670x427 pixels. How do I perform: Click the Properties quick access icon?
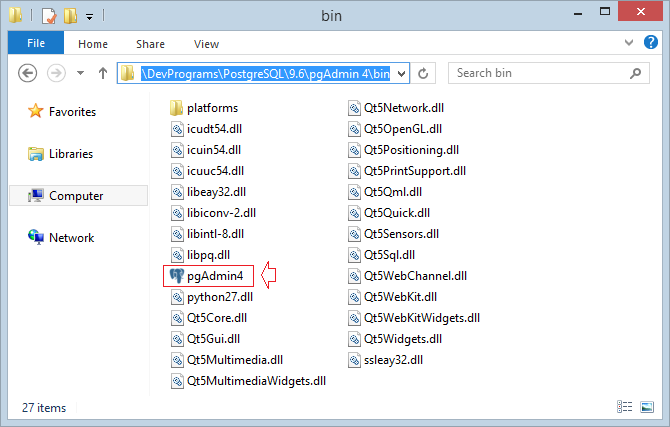[49, 16]
